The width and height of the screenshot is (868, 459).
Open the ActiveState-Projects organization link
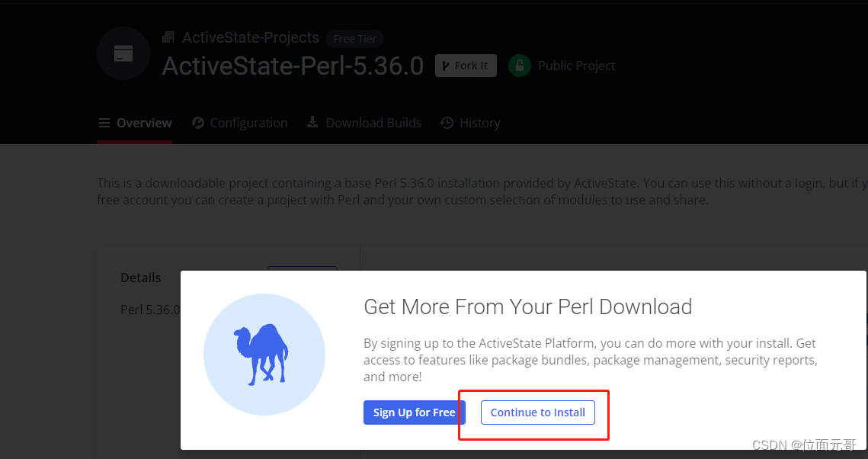tap(251, 37)
